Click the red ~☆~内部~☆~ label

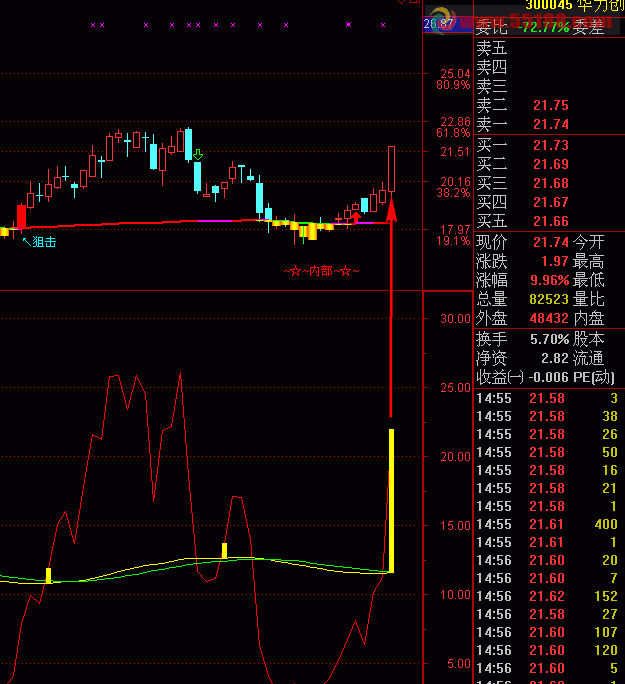pos(321,271)
